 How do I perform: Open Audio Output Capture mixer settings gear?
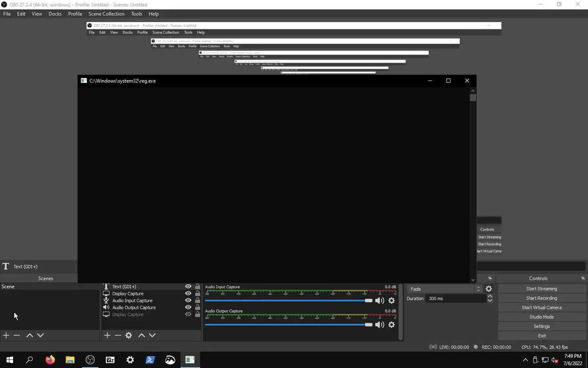[x=392, y=325]
